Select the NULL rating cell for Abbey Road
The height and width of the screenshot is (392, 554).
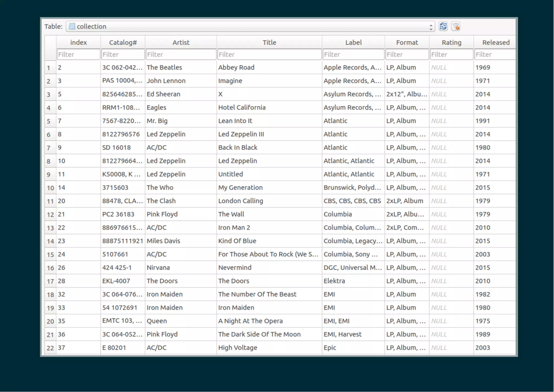451,67
